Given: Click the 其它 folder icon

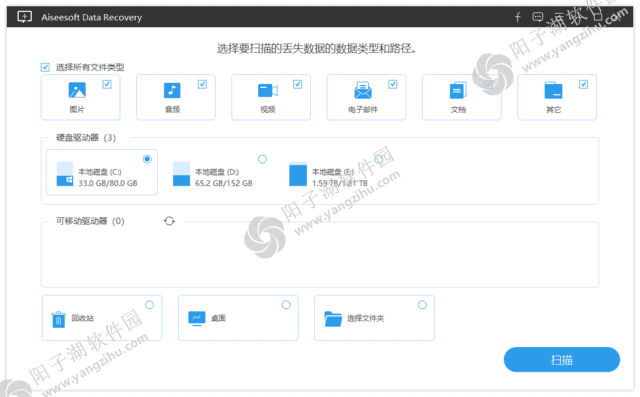Looking at the screenshot, I should click(x=553, y=90).
